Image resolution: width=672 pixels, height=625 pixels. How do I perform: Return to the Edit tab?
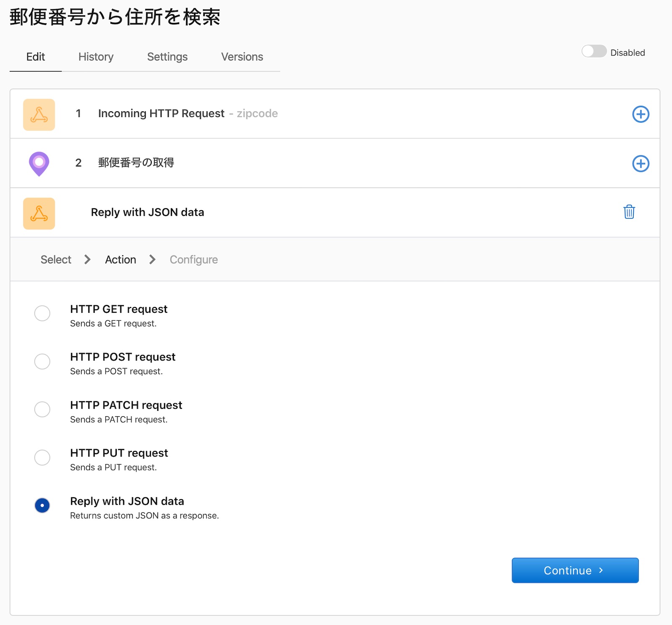coord(35,57)
